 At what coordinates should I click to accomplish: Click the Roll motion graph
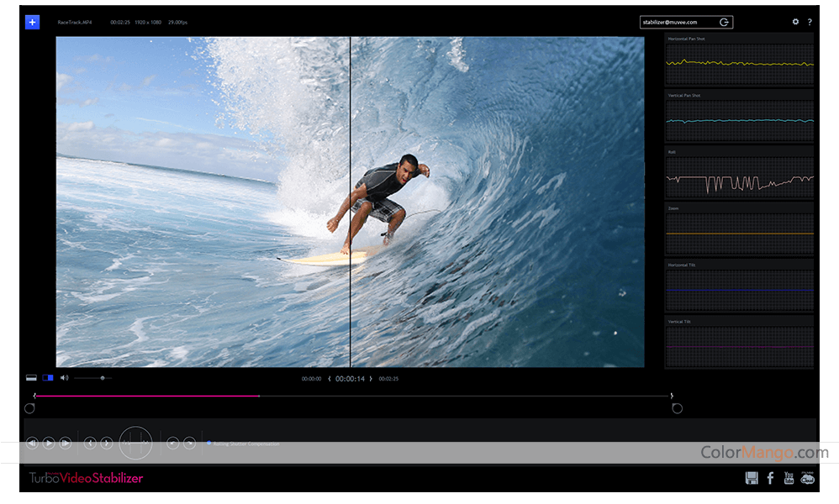739,178
